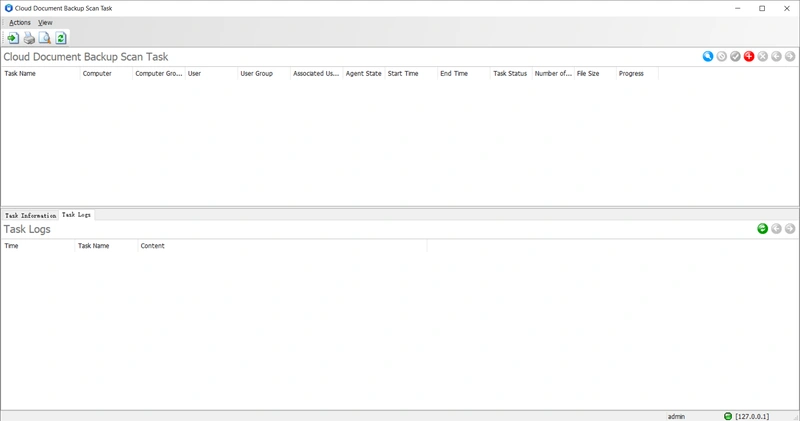Click the Content column header in Task Logs
Viewport: 800px width, 421px height.
(x=282, y=246)
